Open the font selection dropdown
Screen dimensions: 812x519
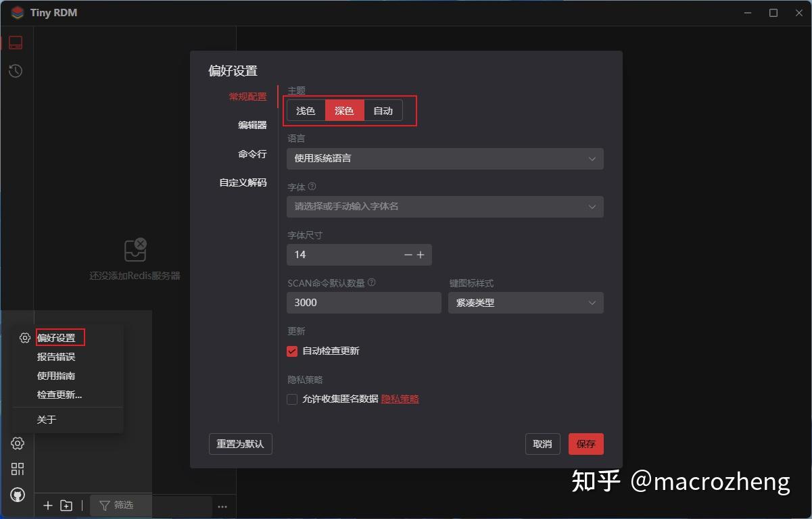pyautogui.click(x=445, y=207)
